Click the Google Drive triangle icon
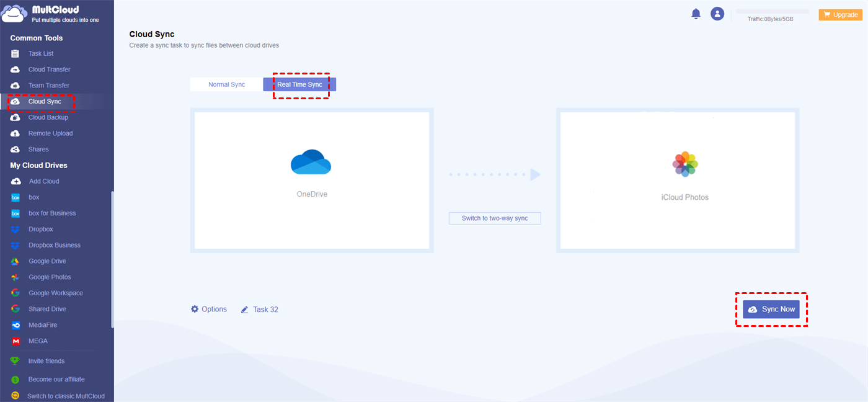 click(x=15, y=261)
